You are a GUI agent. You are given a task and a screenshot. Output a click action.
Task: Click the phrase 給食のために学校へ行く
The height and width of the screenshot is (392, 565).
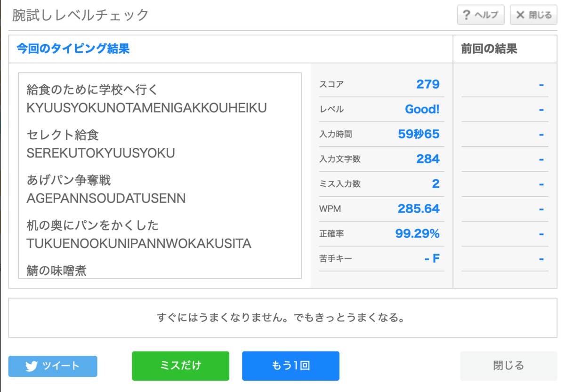(x=93, y=89)
